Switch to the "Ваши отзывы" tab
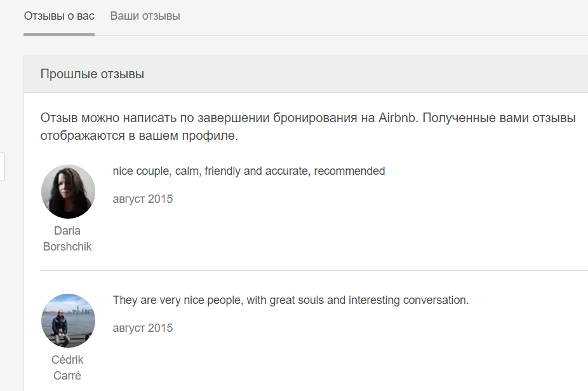588x391 pixels. click(145, 16)
